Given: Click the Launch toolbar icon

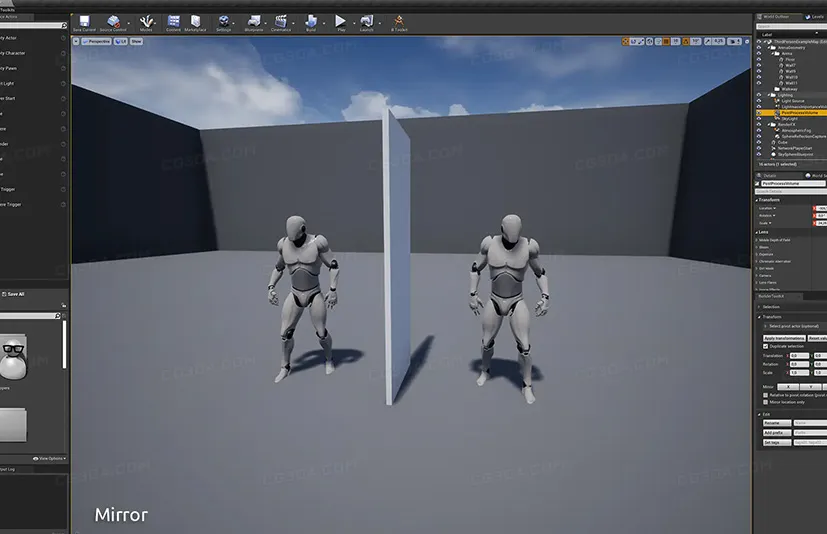Looking at the screenshot, I should coord(367,23).
